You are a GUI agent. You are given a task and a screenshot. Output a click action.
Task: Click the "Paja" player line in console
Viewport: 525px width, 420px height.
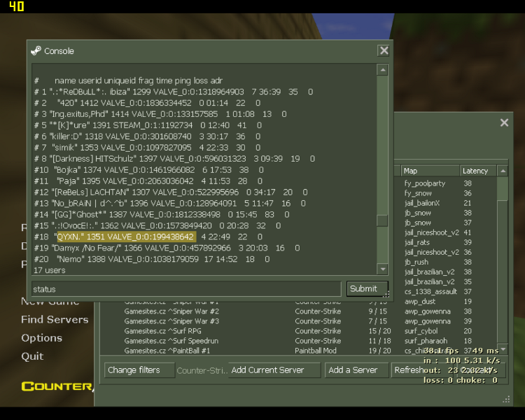point(148,181)
